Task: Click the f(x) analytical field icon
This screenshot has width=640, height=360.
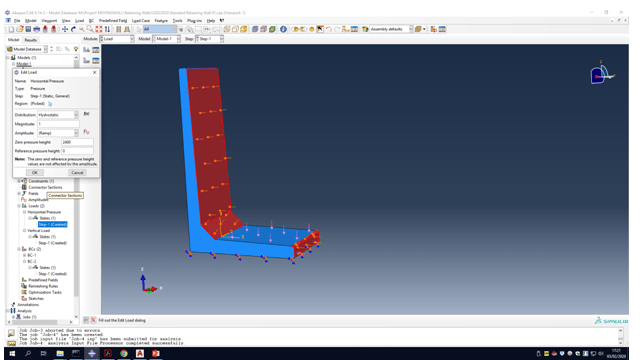Action: coord(87,114)
